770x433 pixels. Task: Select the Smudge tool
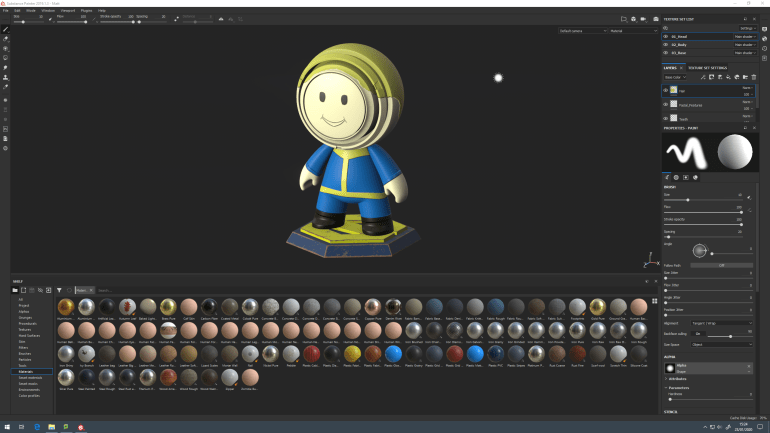tap(5, 68)
